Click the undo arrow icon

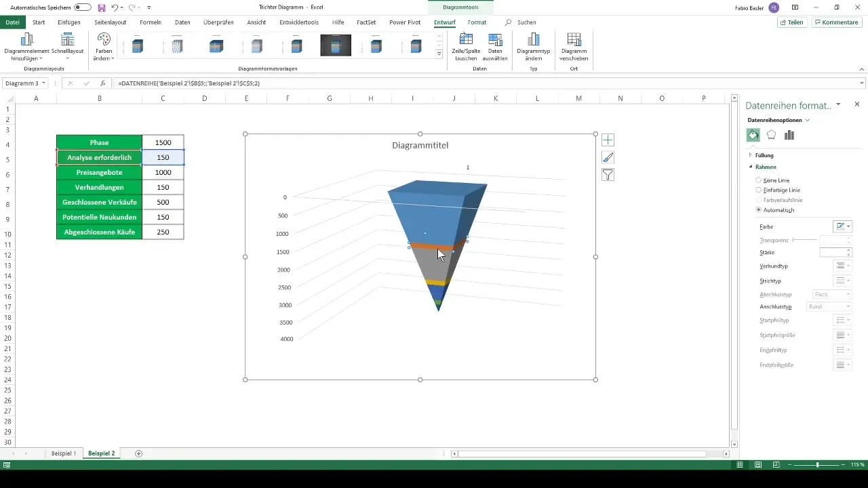point(115,7)
